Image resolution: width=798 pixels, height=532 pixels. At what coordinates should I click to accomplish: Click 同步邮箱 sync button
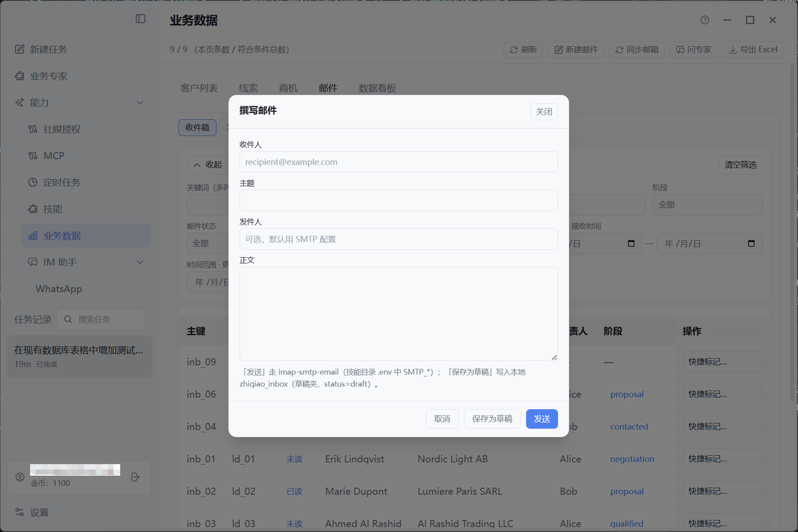pos(637,50)
